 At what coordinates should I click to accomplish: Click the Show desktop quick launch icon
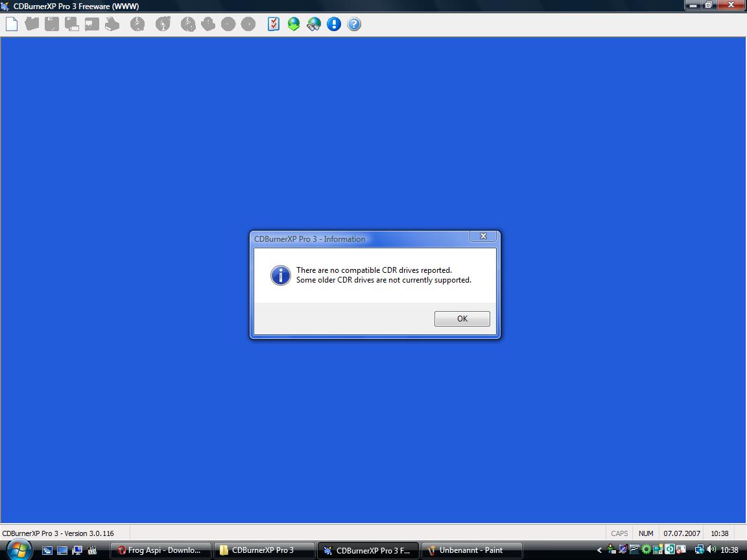tap(62, 550)
